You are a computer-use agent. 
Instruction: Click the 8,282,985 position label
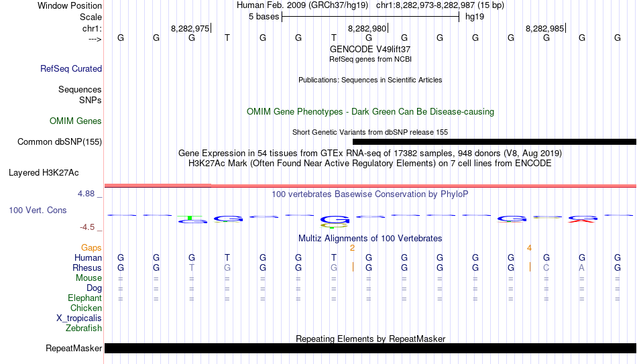click(x=544, y=28)
